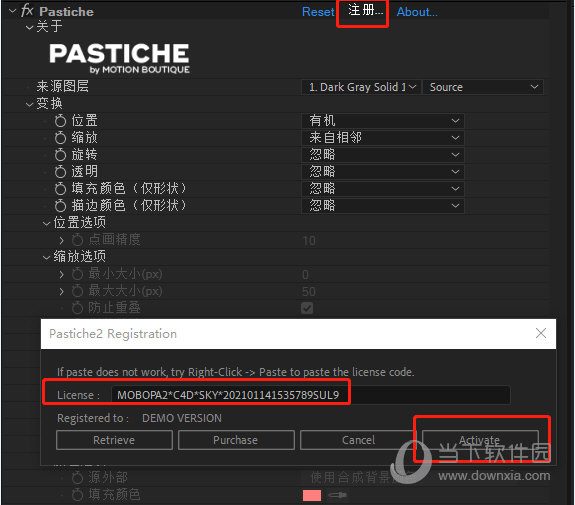
Task: Open the 1. Dark Gray Solid 1 layer dropdown
Action: point(361,87)
